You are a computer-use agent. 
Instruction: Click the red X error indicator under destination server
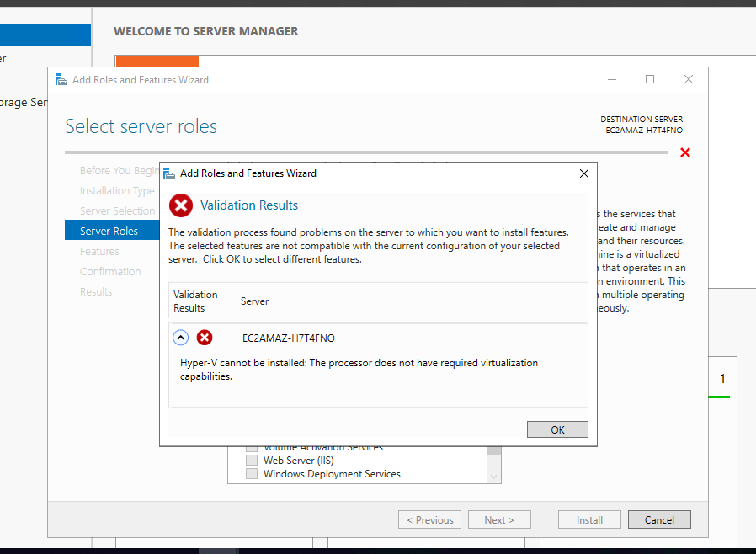click(x=685, y=153)
